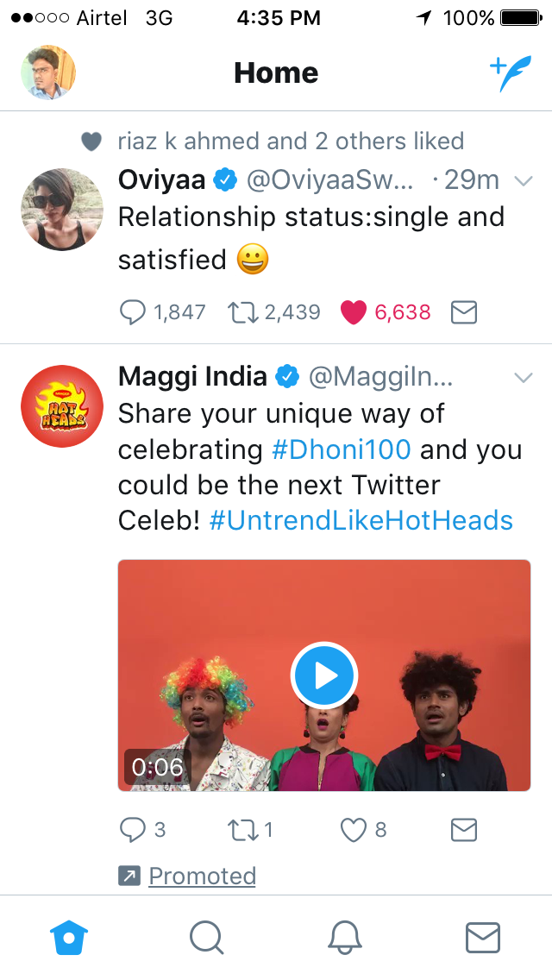Like the Maggi India tweet
The height and width of the screenshot is (980, 552).
click(354, 830)
